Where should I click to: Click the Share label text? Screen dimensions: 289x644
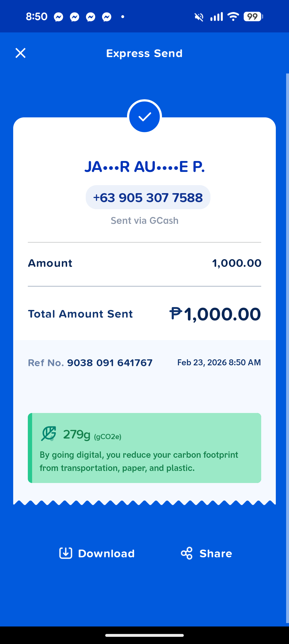pyautogui.click(x=216, y=553)
